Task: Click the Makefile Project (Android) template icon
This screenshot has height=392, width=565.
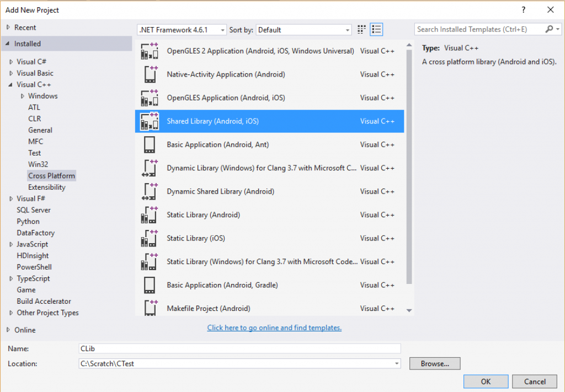Action: coord(149,308)
